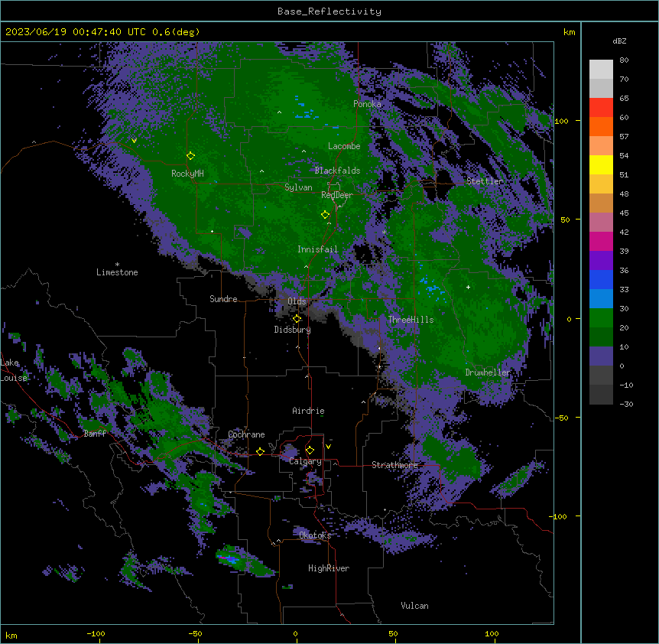Click the Strathmore town label
Screen dimensions: 659x644
click(x=394, y=465)
